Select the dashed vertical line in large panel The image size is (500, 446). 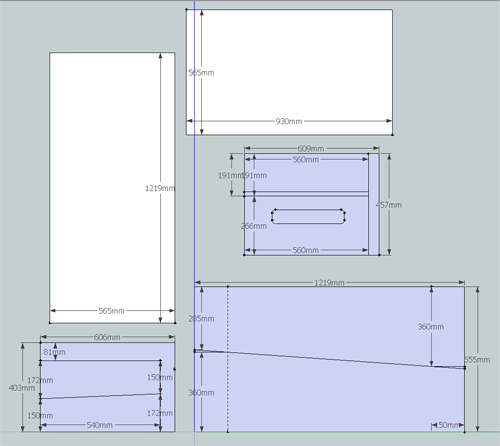[228, 359]
